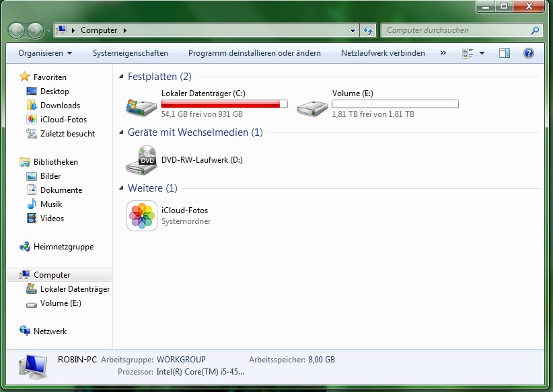Expand the arrow after Computer in address bar
553x392 pixels.
[x=125, y=30]
